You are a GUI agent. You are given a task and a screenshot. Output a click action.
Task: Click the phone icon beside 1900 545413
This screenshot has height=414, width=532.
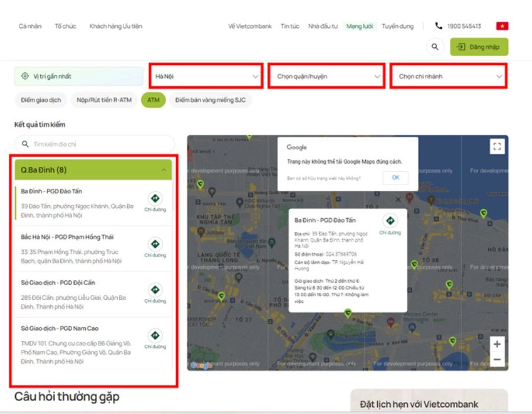(x=439, y=26)
